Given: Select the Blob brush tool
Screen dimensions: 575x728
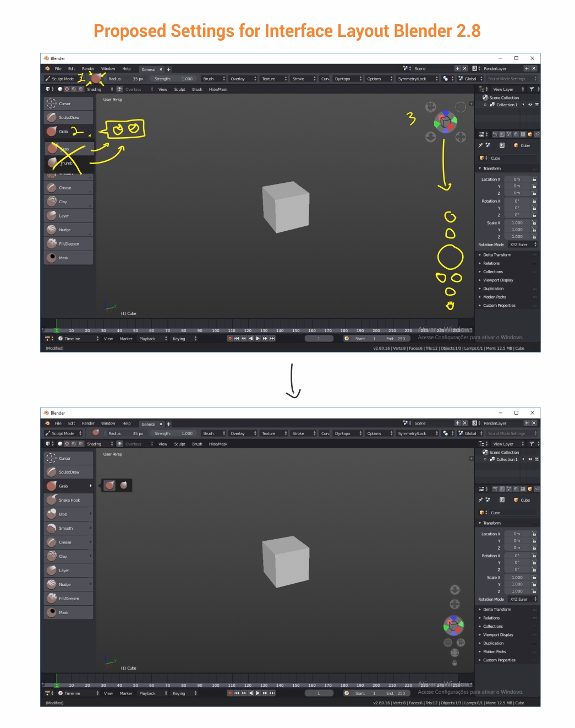Looking at the screenshot, I should [68, 514].
